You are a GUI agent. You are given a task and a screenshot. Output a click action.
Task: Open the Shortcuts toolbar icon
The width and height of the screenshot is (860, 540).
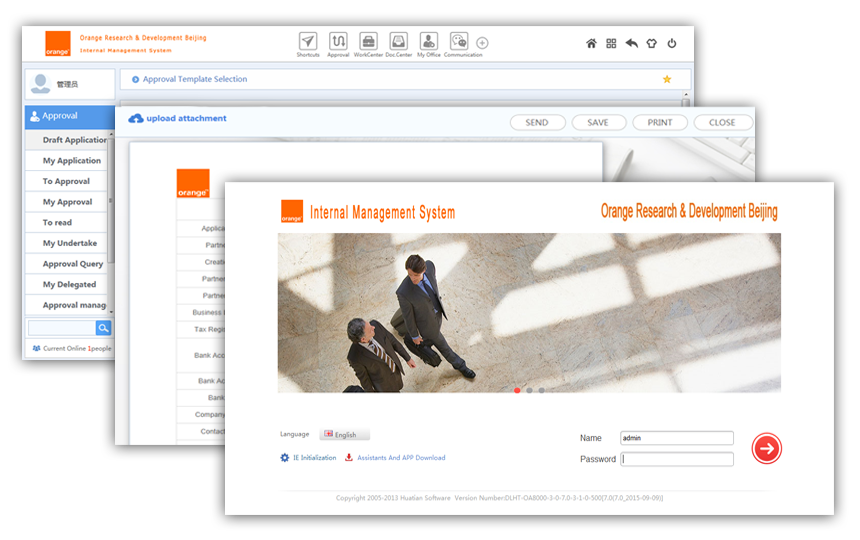tap(308, 42)
